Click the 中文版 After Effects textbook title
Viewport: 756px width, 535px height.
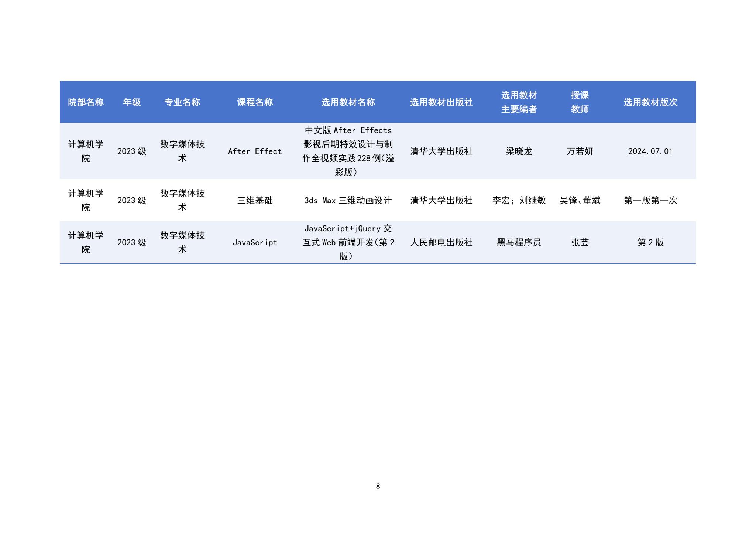348,151
